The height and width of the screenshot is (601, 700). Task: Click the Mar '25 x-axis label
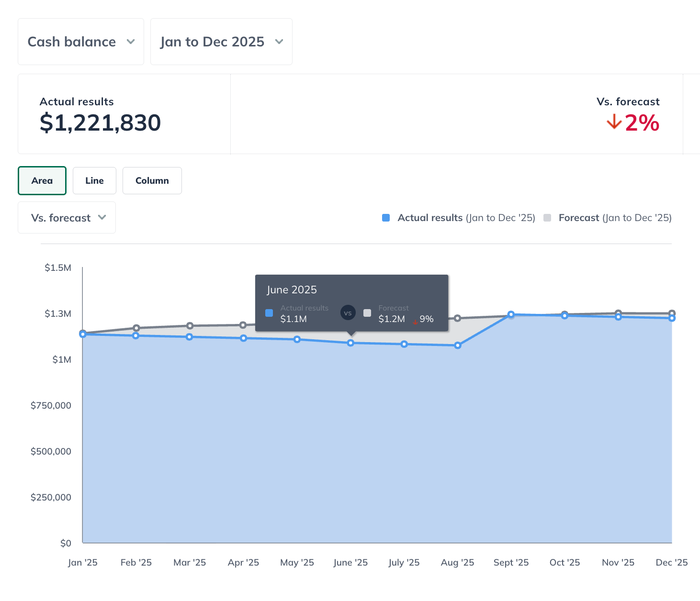click(190, 562)
